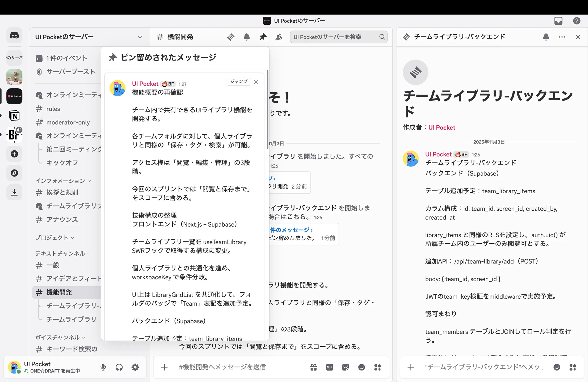Click the thread message input field

pos(485,367)
